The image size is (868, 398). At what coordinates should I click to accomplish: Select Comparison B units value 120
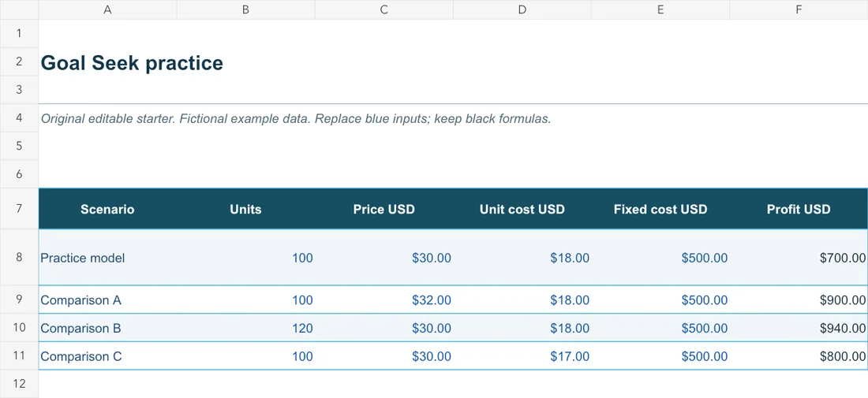[245, 329]
